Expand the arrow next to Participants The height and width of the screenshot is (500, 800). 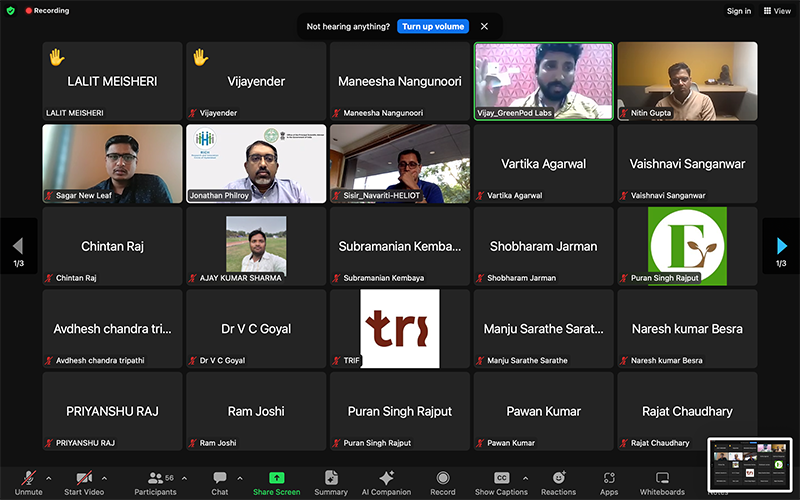coord(184,477)
